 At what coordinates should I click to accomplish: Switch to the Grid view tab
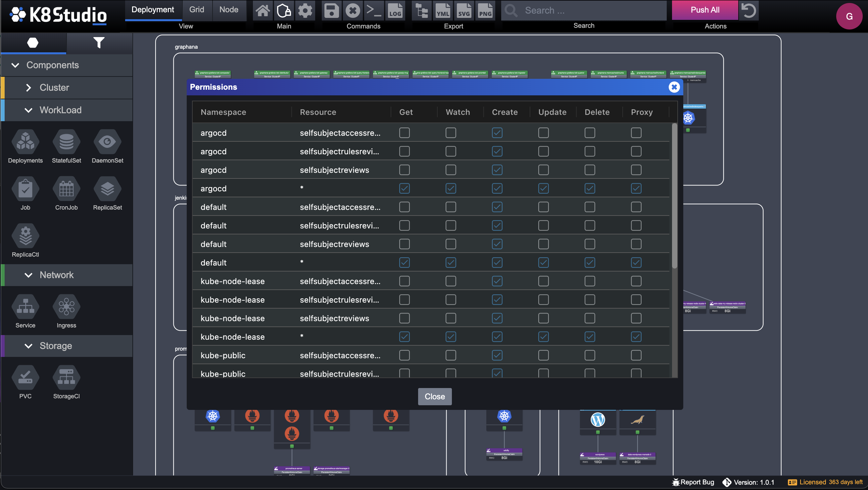(197, 10)
